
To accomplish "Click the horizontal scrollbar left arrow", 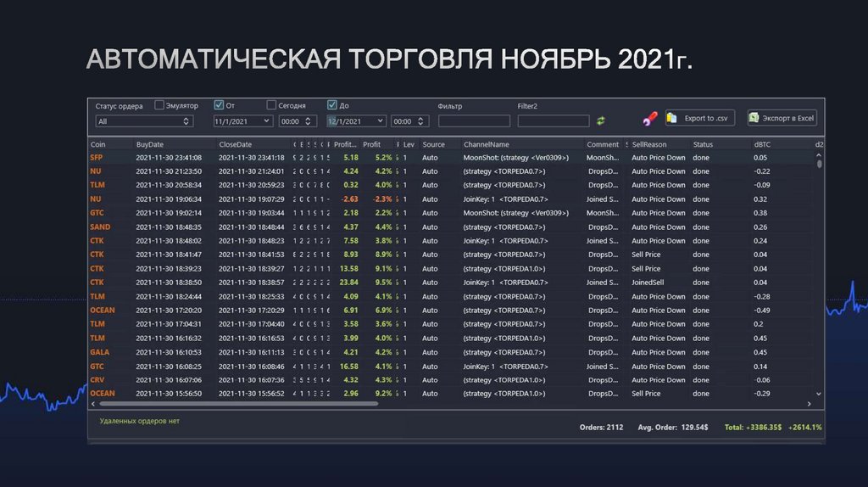I will coord(93,404).
